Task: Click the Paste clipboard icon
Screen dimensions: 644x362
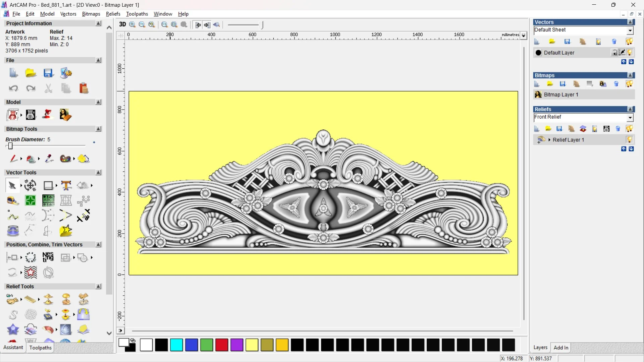Action: (84, 88)
